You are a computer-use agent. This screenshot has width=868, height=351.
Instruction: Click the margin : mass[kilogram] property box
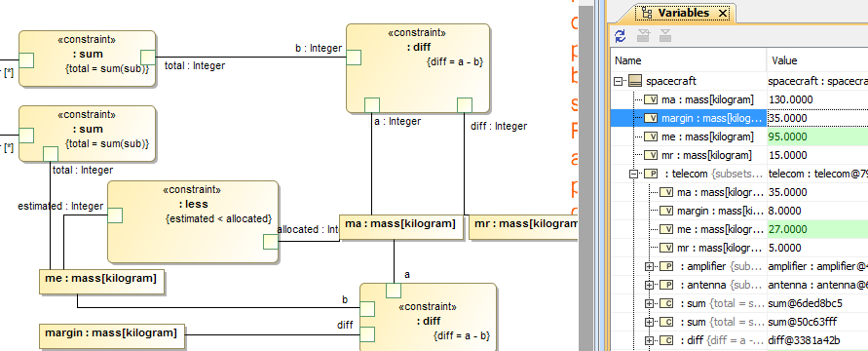tap(111, 336)
